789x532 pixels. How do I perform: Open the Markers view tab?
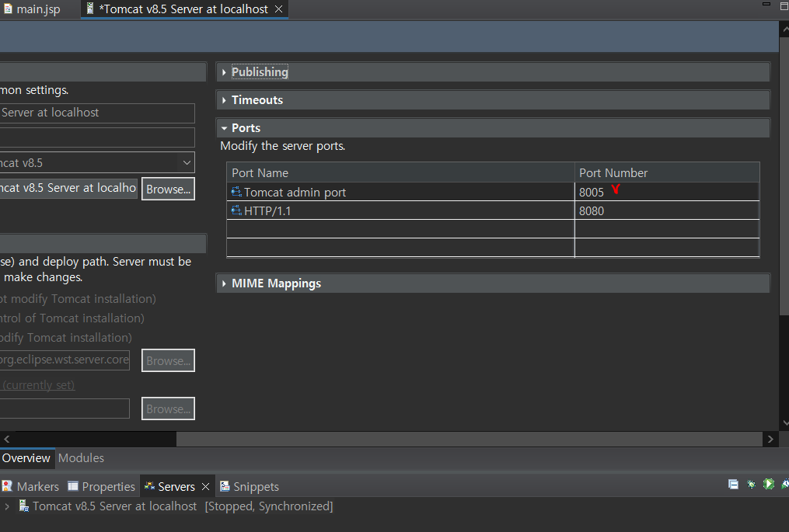tap(30, 486)
